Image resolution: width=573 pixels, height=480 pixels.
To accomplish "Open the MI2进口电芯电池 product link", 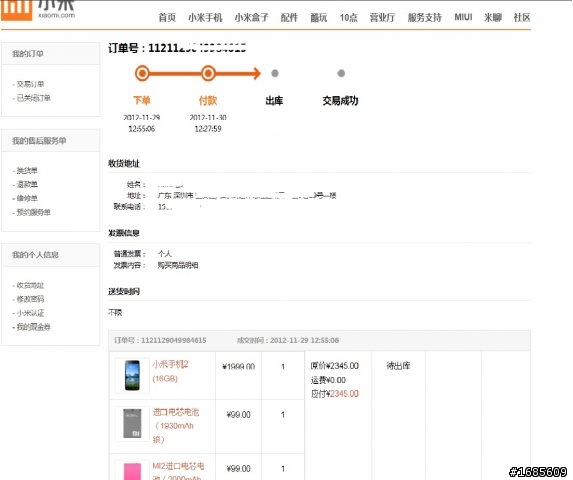I will point(178,471).
